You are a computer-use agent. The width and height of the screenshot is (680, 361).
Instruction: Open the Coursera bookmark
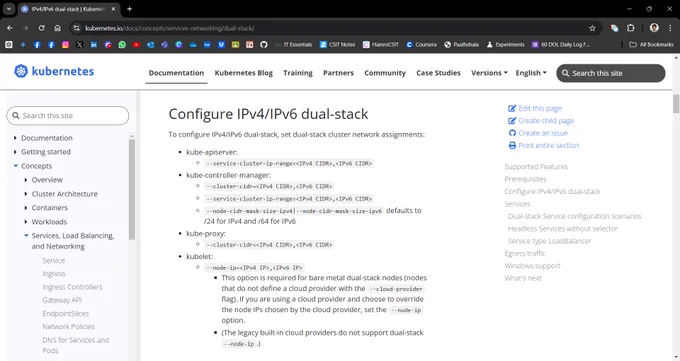coord(422,44)
